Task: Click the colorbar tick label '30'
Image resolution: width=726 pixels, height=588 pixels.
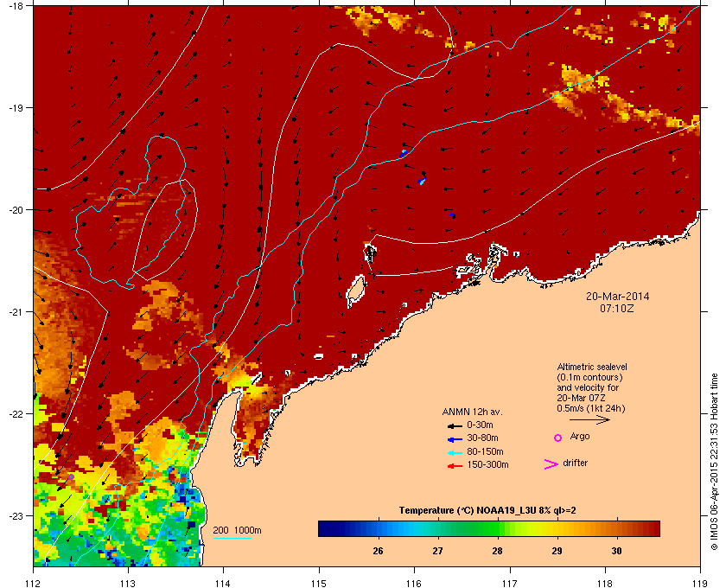Action: (x=617, y=551)
